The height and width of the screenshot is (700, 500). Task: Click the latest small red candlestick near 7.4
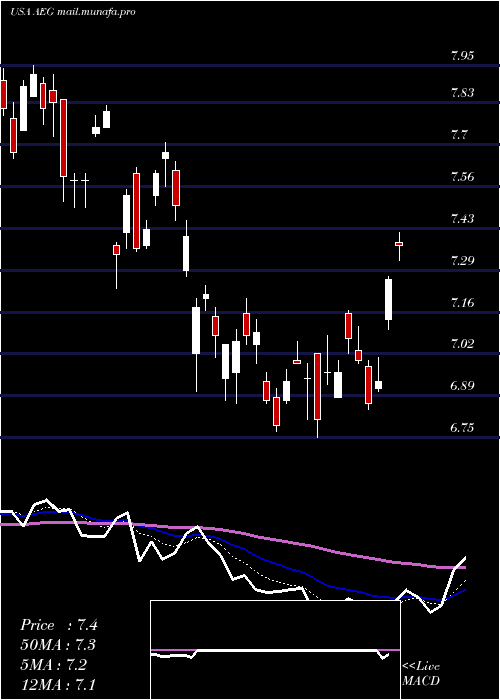(x=399, y=244)
